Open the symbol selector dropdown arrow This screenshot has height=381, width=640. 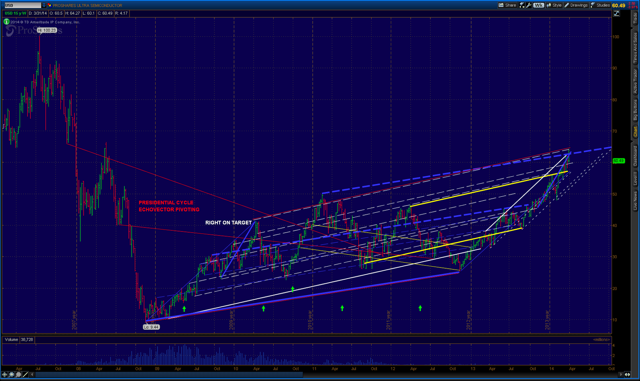[44, 5]
